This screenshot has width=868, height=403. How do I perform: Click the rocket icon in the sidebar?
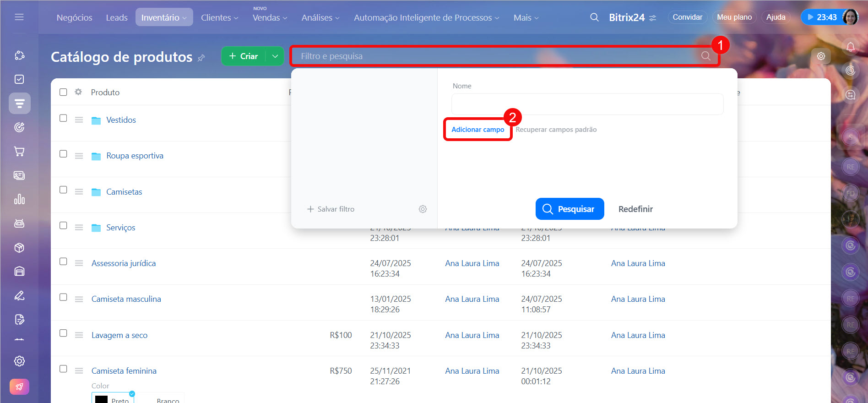19,387
